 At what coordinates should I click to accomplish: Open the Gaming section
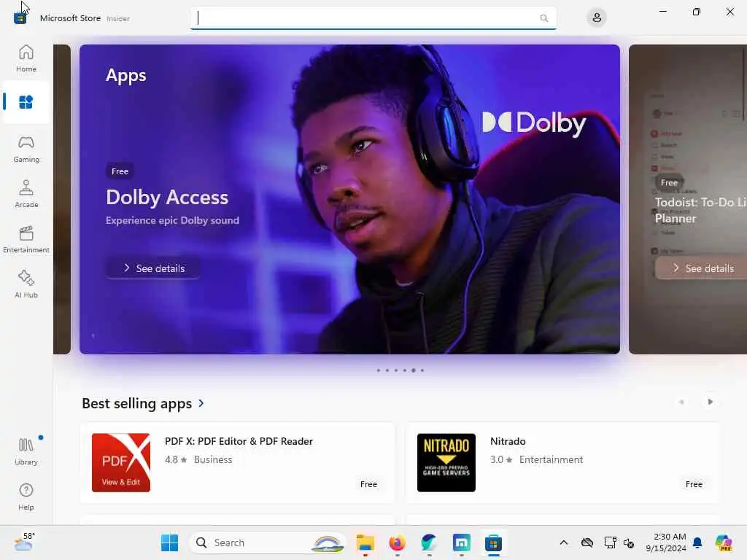pos(26,149)
